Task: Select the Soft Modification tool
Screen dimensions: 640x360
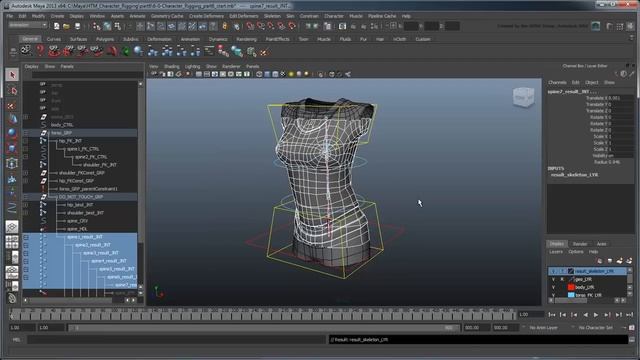Action: click(12, 179)
